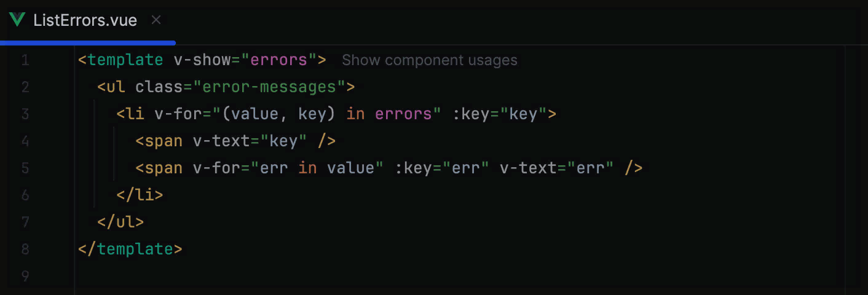Close the ListErrors.vue tab
868x295 pixels.
[x=156, y=20]
